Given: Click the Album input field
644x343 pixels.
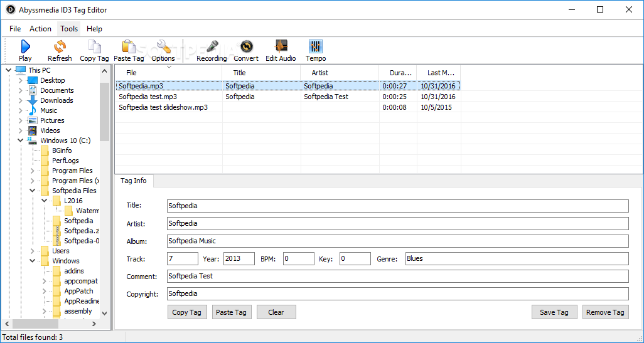Looking at the screenshot, I should [397, 241].
